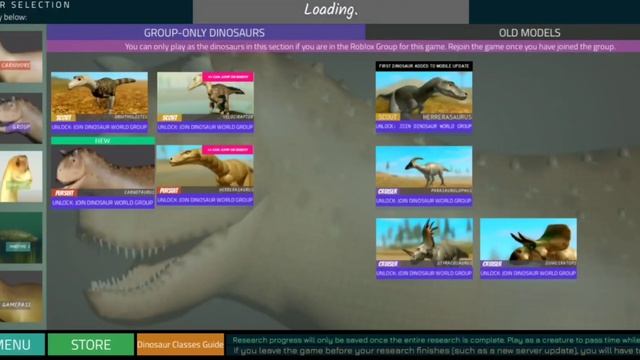The image size is (640, 360).
Task: Click Unlock button under Ornitholestes
Action: pyautogui.click(x=100, y=127)
